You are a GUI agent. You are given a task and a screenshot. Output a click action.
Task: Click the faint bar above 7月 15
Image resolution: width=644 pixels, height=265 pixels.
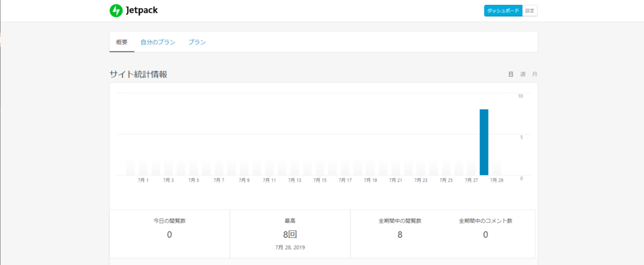319,168
